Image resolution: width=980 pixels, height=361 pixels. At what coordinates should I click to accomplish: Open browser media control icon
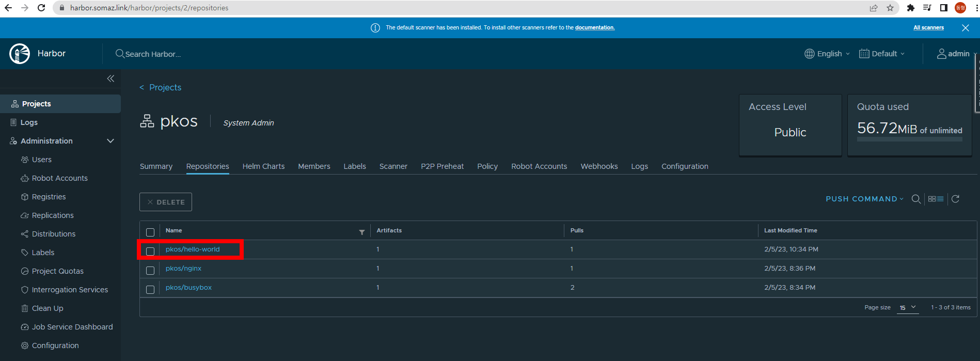coord(927,8)
